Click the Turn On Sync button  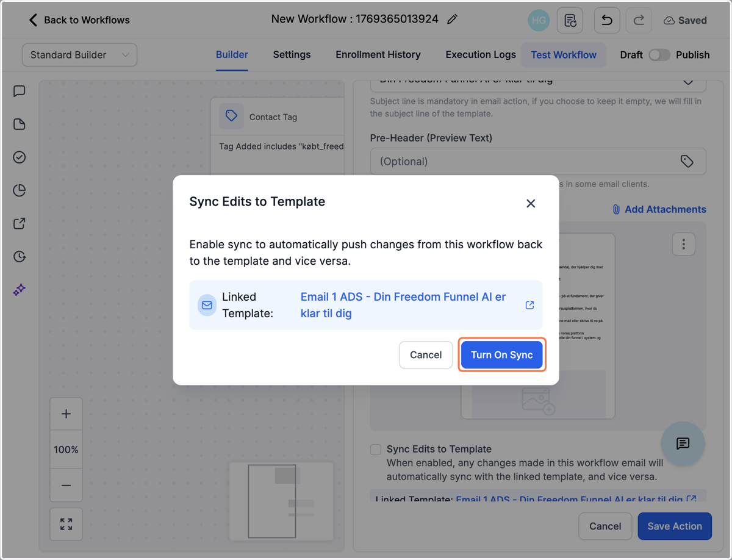click(501, 355)
